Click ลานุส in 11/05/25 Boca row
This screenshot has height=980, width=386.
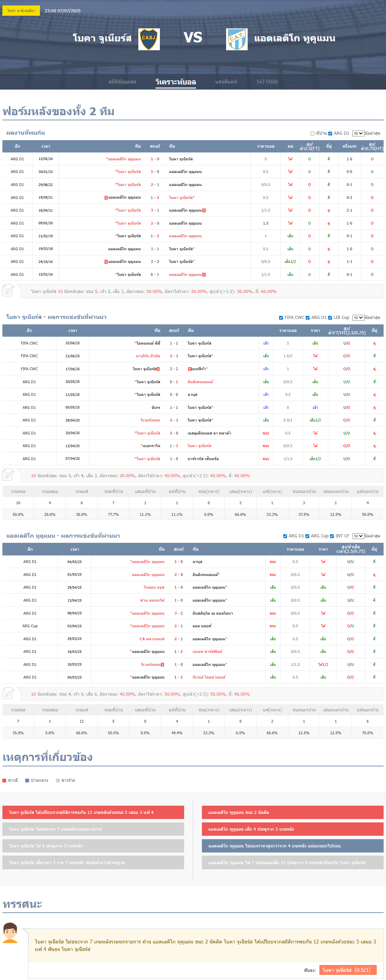tap(192, 394)
